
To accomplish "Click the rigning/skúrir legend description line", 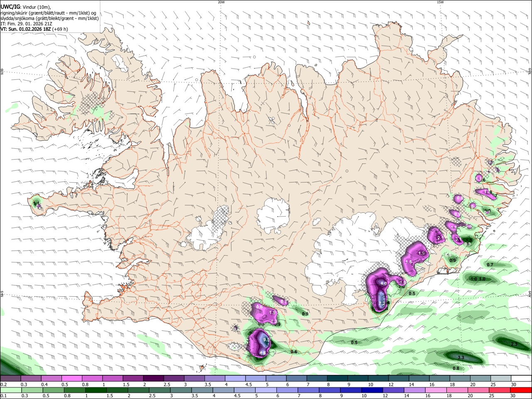I will pyautogui.click(x=48, y=13).
